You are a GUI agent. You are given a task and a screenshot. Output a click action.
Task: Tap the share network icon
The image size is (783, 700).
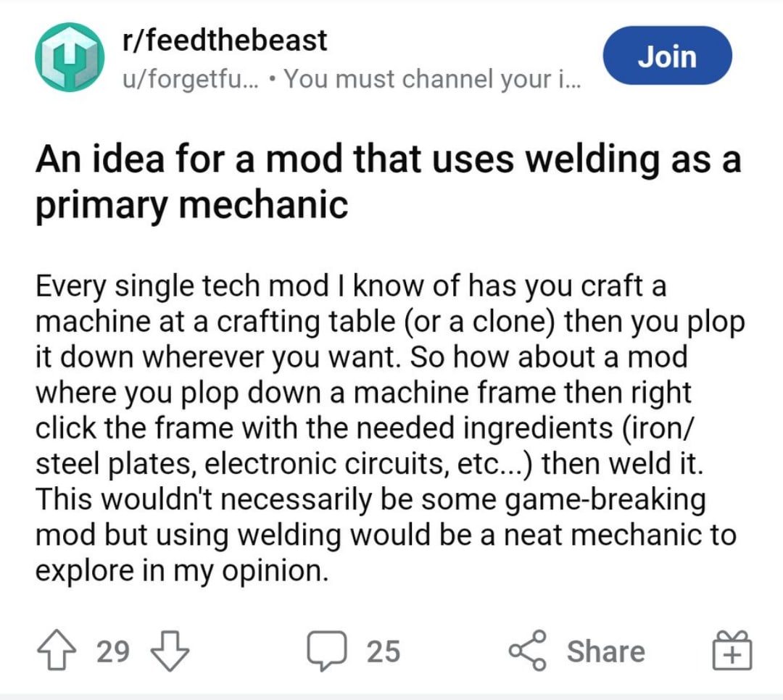[x=528, y=650]
